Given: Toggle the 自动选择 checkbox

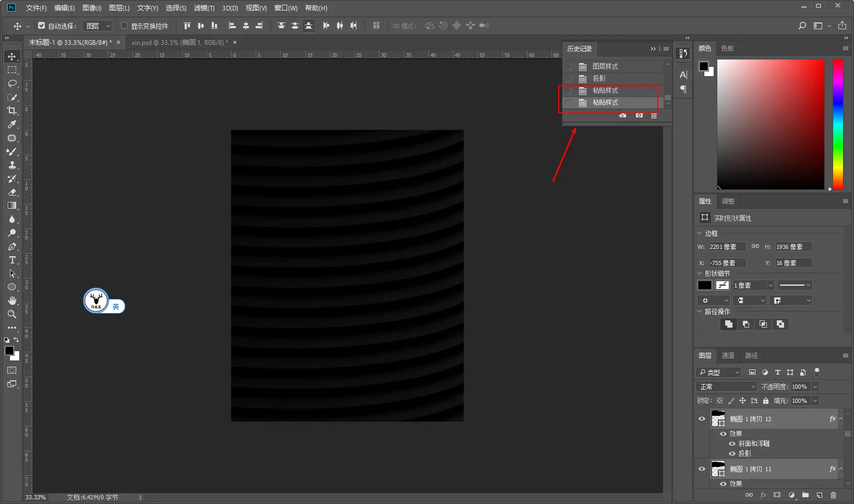Looking at the screenshot, I should coord(42,26).
